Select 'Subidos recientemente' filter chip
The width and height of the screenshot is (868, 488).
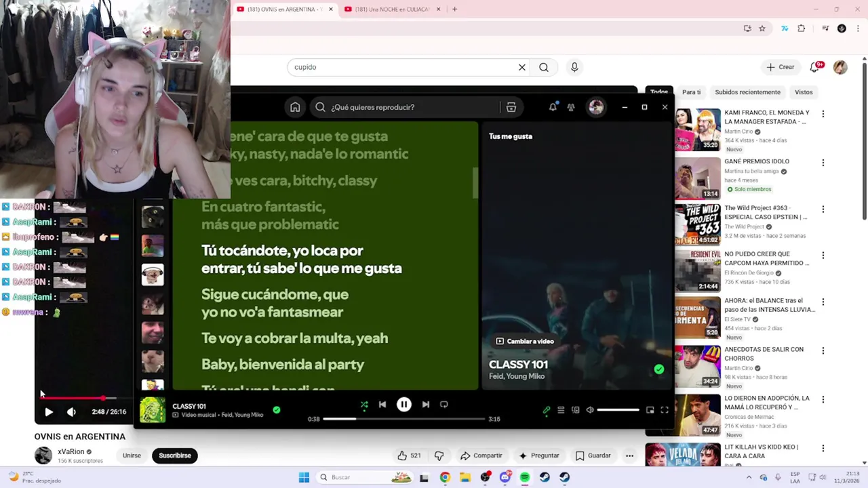click(747, 92)
